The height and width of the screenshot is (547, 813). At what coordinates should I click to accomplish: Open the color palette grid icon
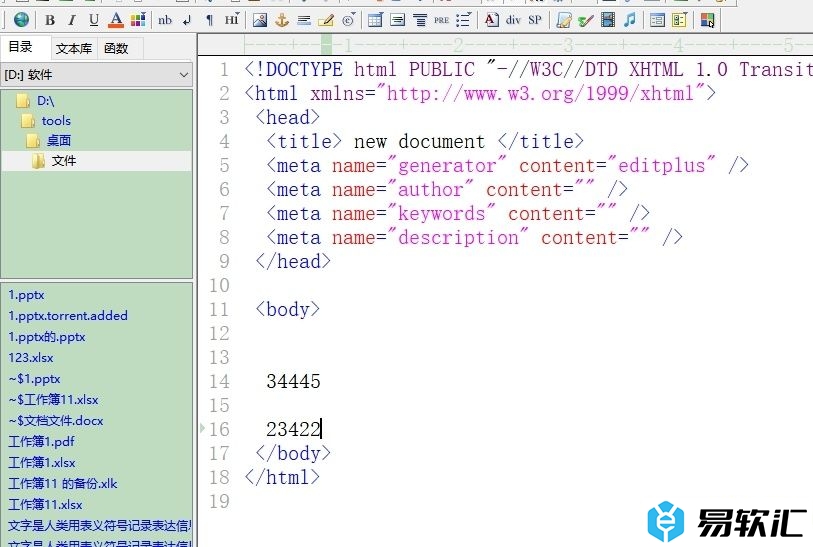click(x=138, y=20)
